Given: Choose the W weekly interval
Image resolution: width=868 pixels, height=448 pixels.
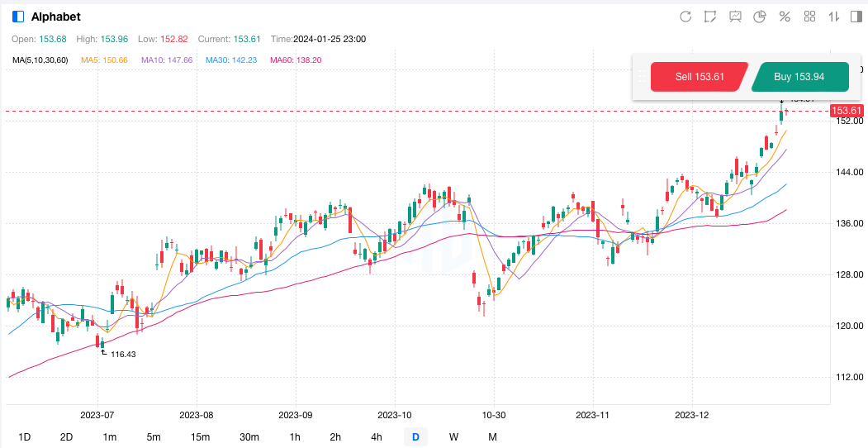Looking at the screenshot, I should [x=453, y=436].
